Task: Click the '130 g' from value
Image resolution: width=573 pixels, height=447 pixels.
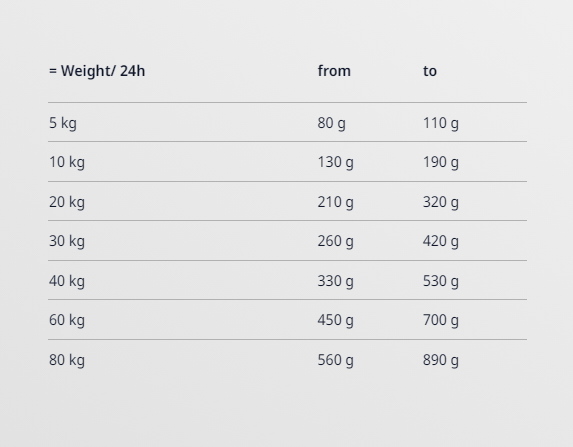Action: click(335, 162)
